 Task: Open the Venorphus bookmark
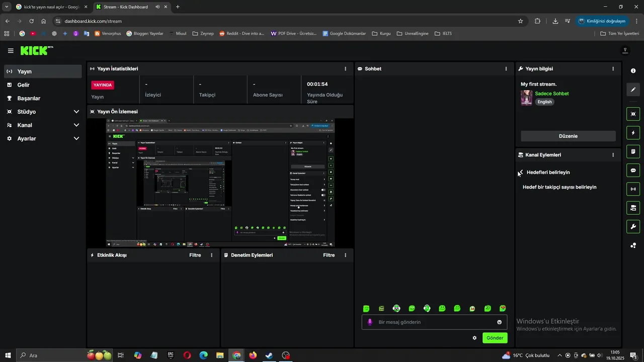108,34
